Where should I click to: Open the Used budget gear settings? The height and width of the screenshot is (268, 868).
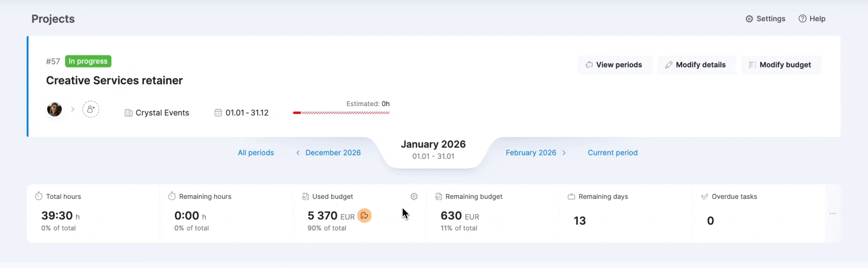(x=414, y=197)
